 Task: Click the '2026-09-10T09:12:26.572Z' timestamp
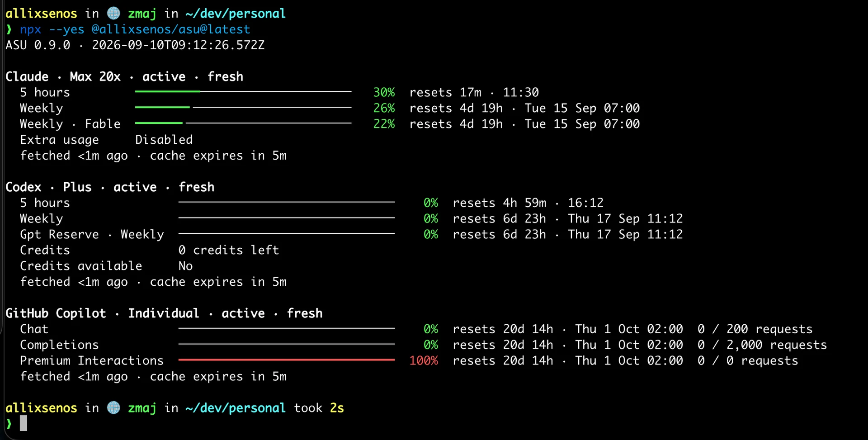pos(178,45)
